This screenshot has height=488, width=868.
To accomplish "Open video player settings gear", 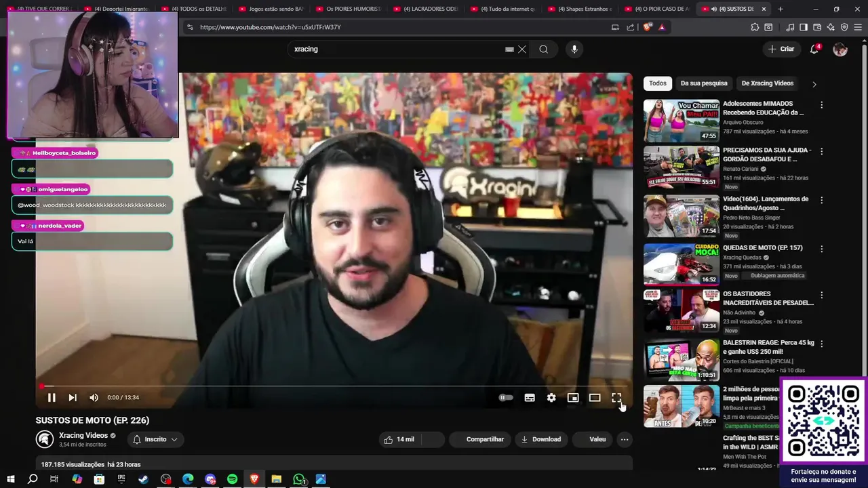I will pos(551,398).
